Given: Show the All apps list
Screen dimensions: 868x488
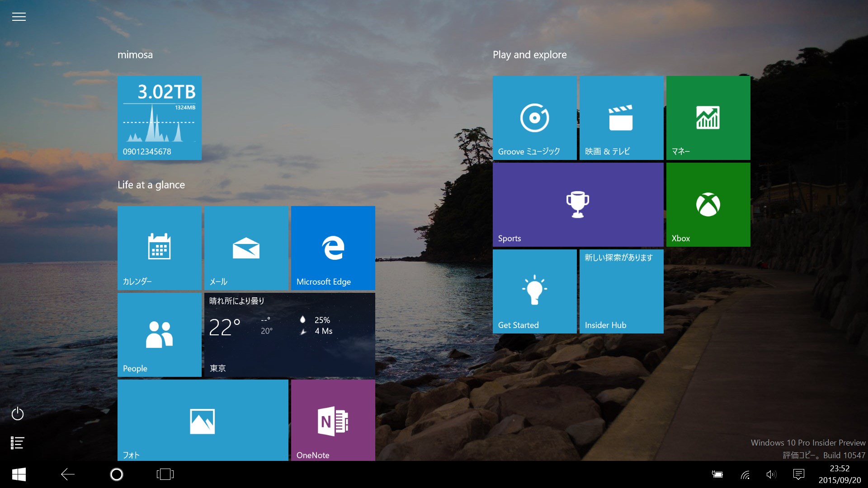Looking at the screenshot, I should (x=18, y=443).
